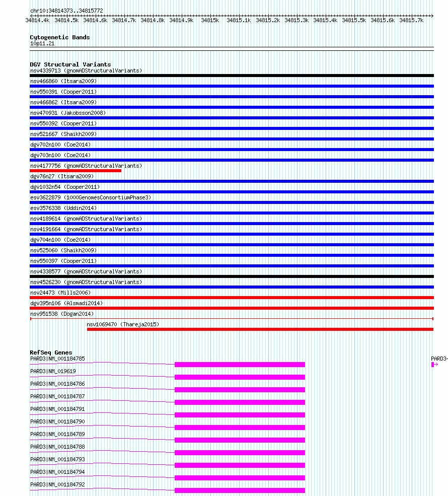Open transcript PARD3|NM_001184789

click(x=57, y=435)
